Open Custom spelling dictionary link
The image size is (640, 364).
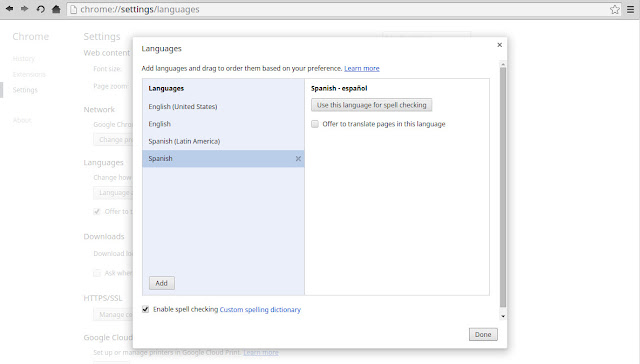tap(260, 309)
